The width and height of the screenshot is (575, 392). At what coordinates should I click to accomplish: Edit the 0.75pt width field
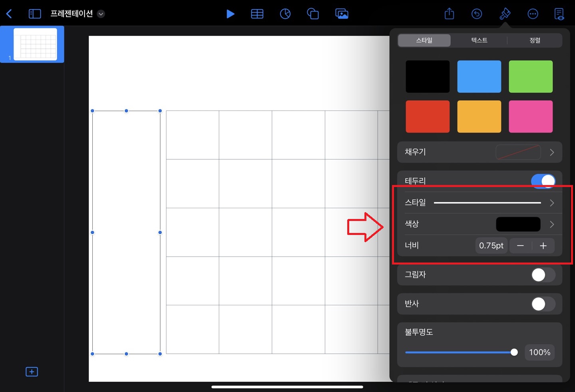point(491,246)
